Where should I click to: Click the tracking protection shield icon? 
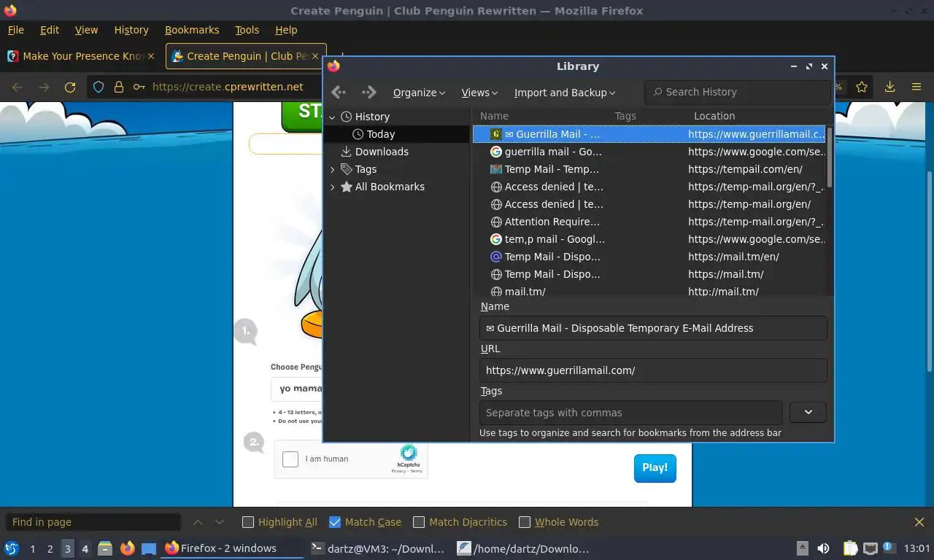(99, 87)
